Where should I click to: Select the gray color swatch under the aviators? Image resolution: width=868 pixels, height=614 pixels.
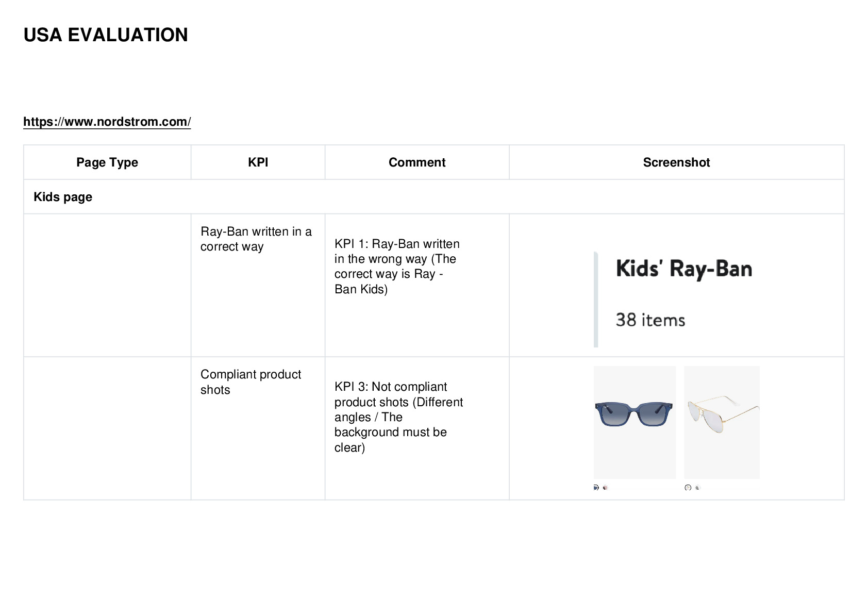pyautogui.click(x=697, y=487)
